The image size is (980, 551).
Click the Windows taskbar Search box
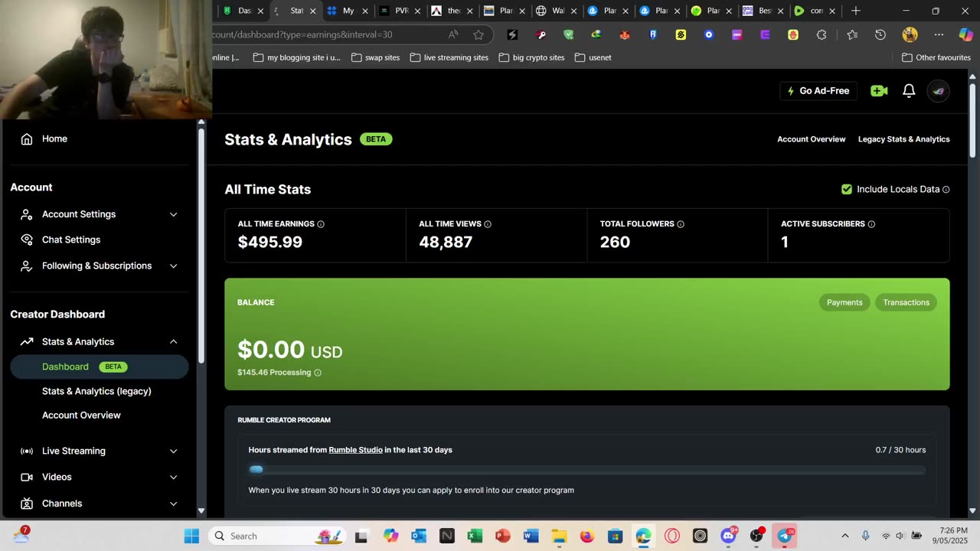coord(277,536)
